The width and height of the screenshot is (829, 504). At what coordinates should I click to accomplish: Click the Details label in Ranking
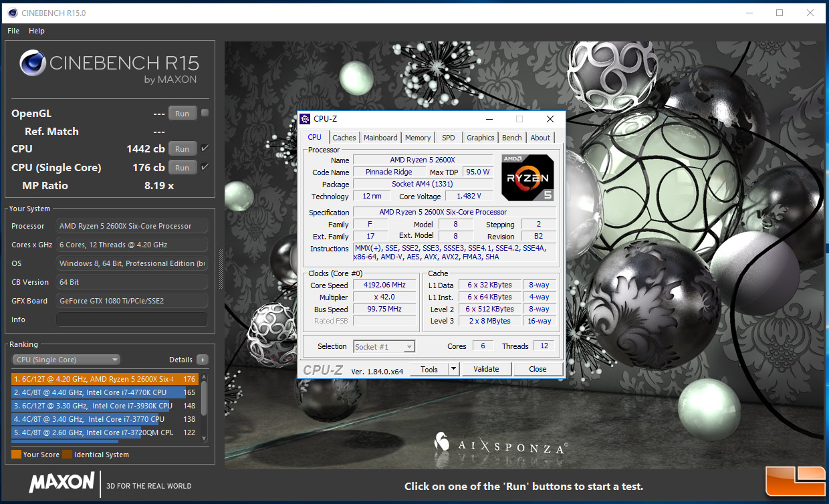(181, 360)
